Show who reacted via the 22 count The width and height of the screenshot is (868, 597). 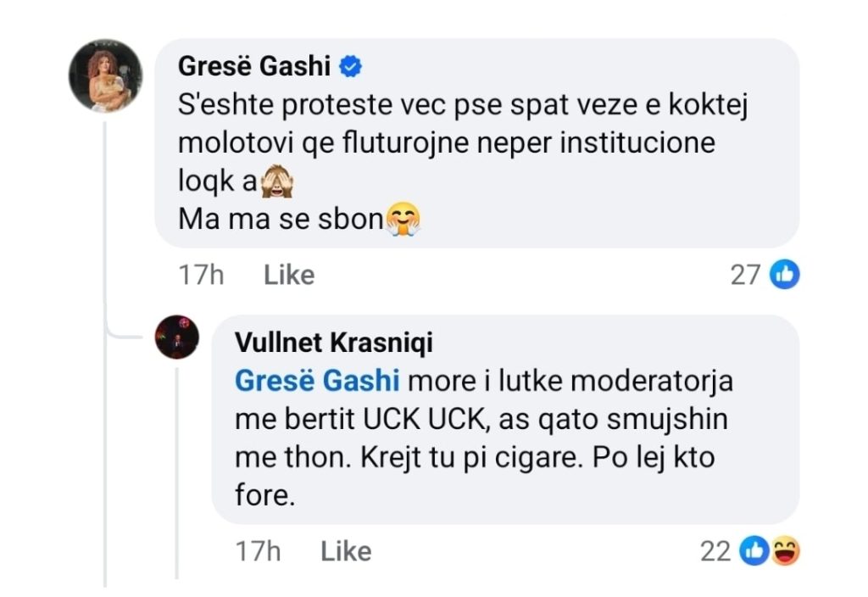pyautogui.click(x=716, y=552)
